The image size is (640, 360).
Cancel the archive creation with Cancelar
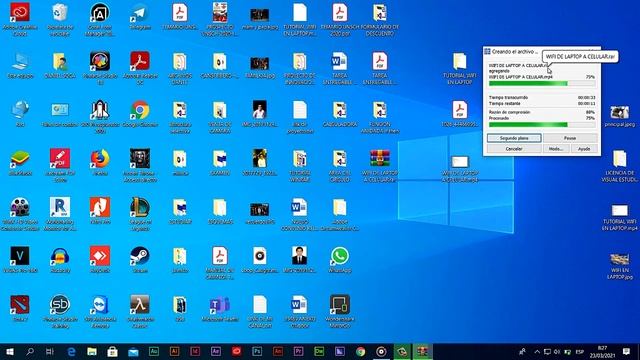[514, 149]
